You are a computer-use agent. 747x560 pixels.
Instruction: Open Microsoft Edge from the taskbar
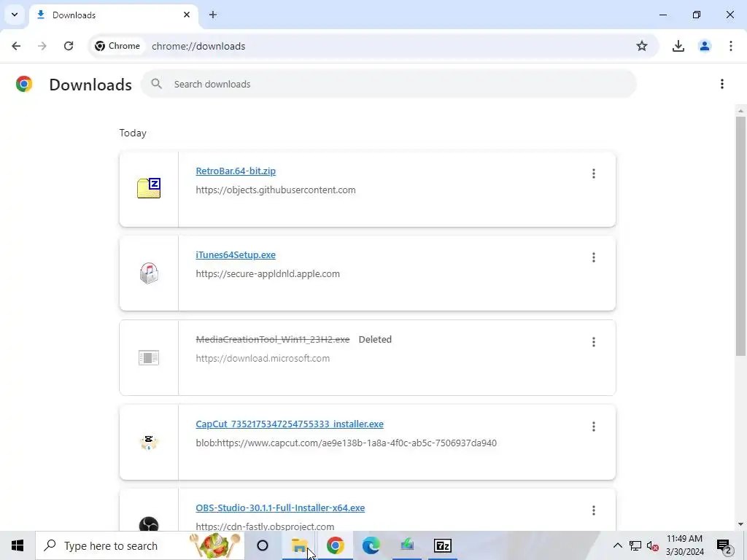click(x=371, y=545)
